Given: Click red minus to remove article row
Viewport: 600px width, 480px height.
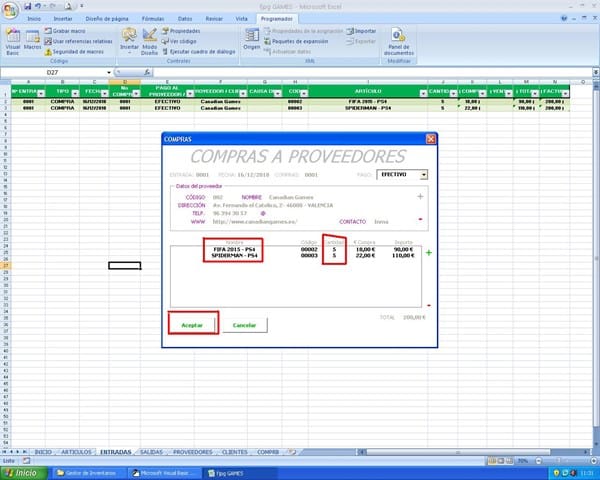Looking at the screenshot, I should [x=429, y=305].
